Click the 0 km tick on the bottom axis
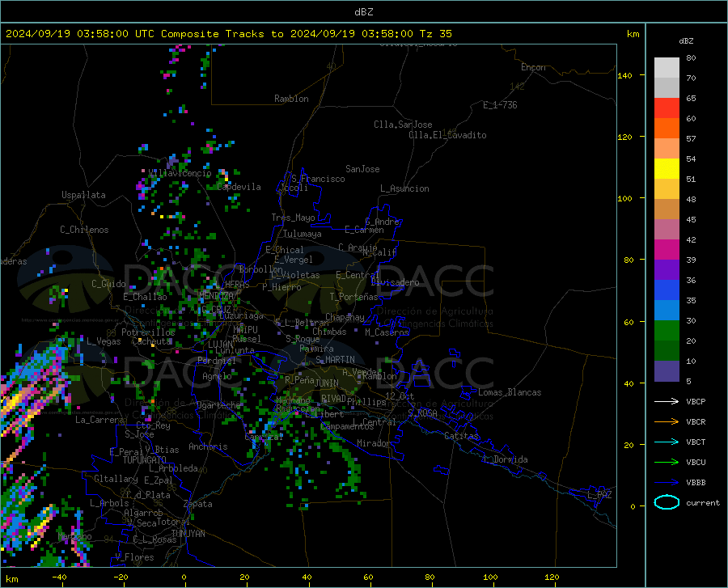Image resolution: width=728 pixels, height=588 pixels. pos(184,577)
